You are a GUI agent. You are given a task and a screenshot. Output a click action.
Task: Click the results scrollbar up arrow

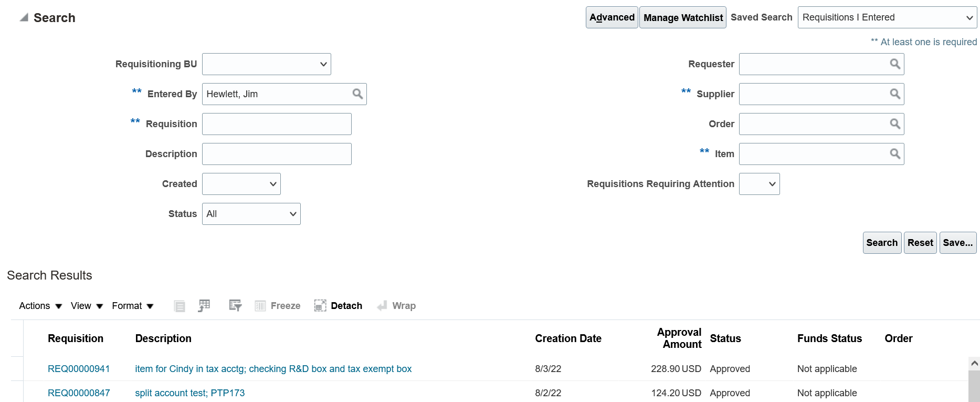tap(974, 363)
